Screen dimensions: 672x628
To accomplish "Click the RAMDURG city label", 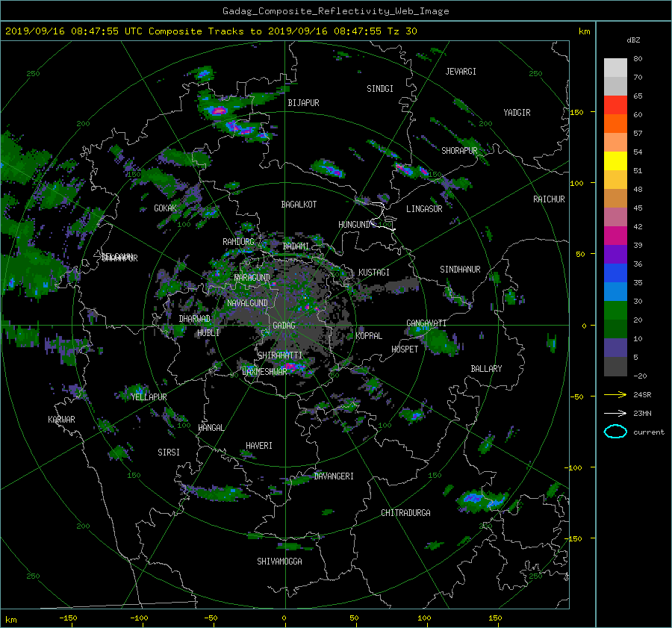I will 238,242.
